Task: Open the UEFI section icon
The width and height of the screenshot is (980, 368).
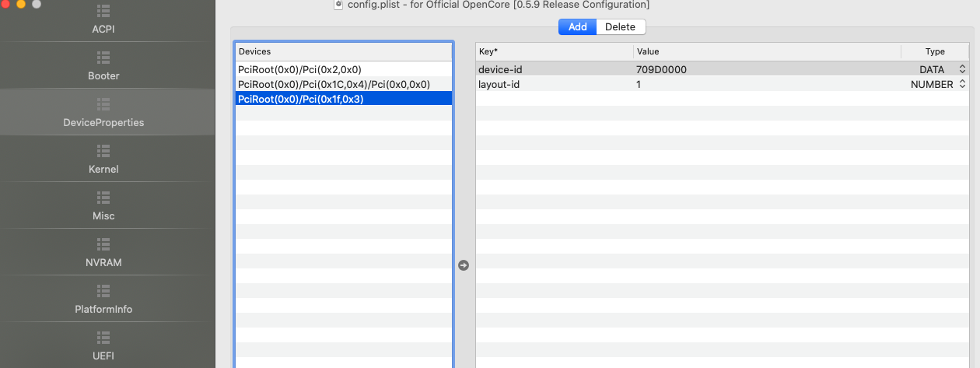Action: (x=103, y=338)
